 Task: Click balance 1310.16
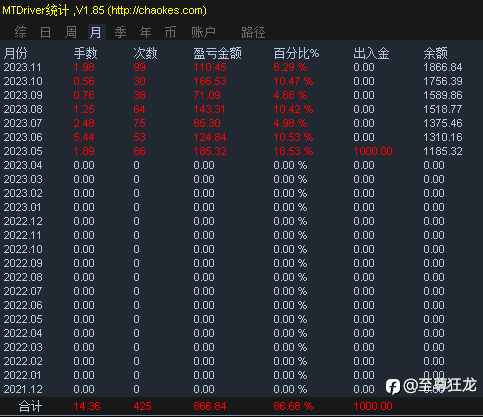tap(443, 137)
